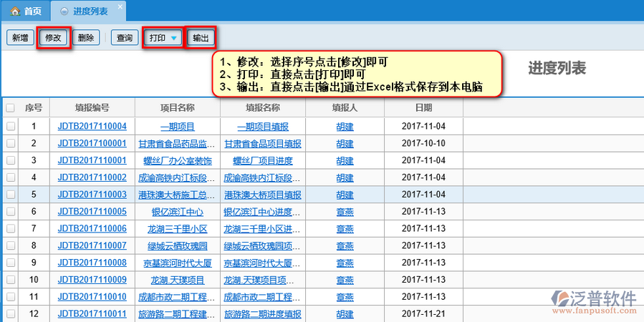Click the 查询 button
Viewport: 644px width, 322px height.
pyautogui.click(x=124, y=38)
